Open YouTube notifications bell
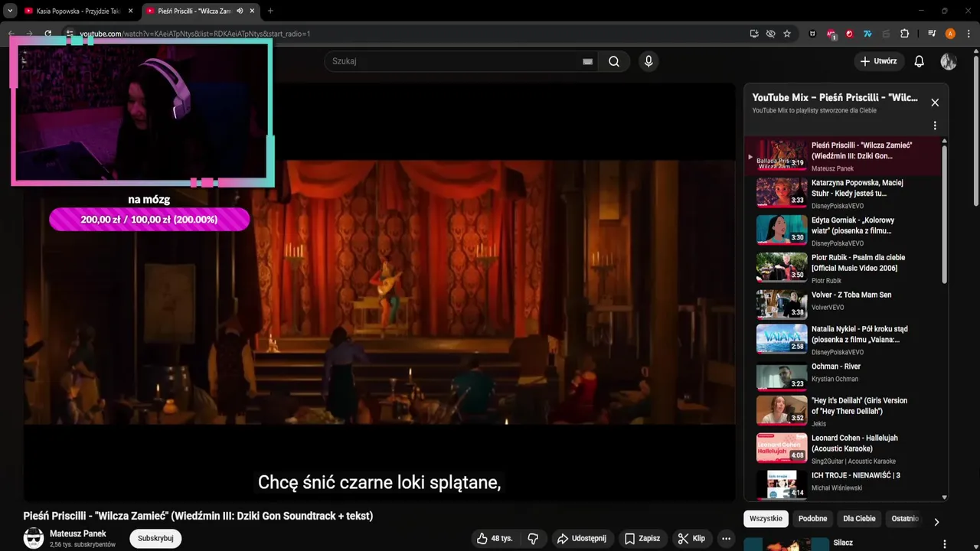The image size is (980, 551). pos(920,61)
